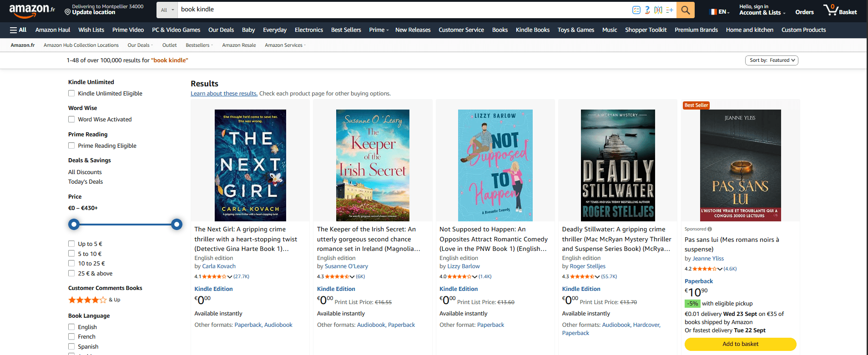The height and width of the screenshot is (355, 868).
Task: Open the All search category dropdown
Action: pyautogui.click(x=167, y=10)
